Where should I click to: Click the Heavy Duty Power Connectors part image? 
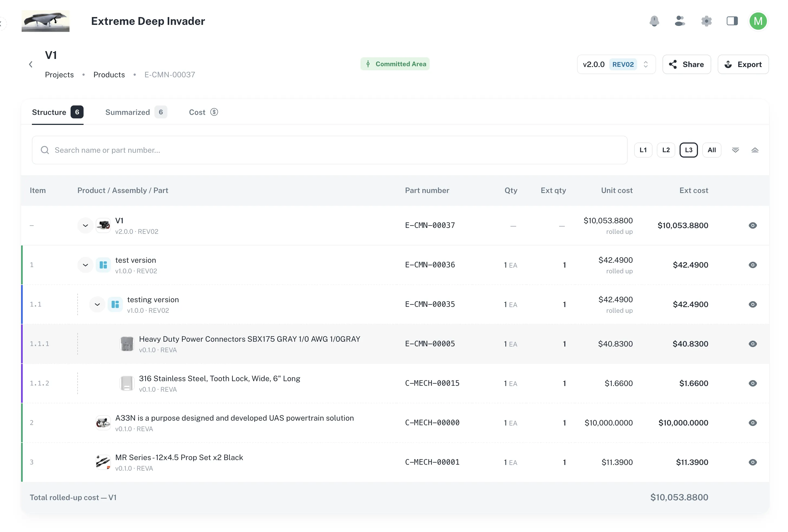[127, 344]
